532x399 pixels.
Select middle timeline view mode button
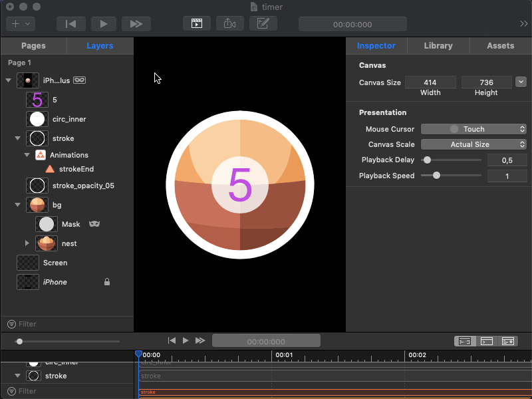pos(487,341)
